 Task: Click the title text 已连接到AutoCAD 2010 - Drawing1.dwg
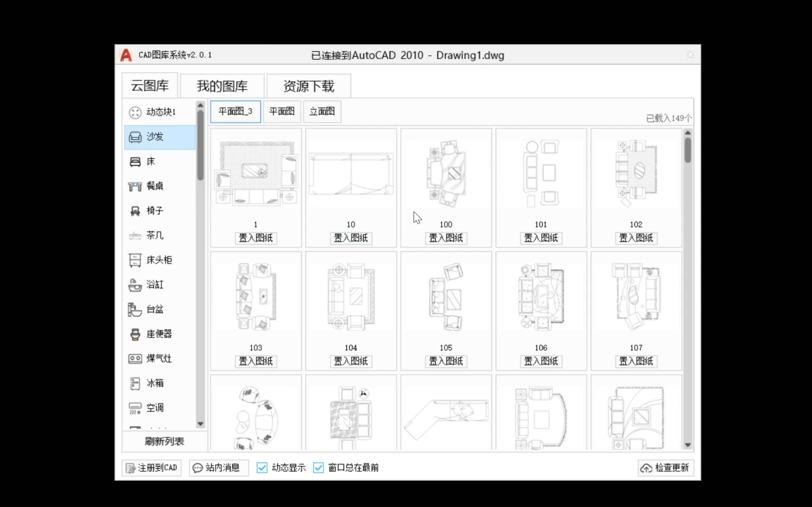click(x=407, y=55)
